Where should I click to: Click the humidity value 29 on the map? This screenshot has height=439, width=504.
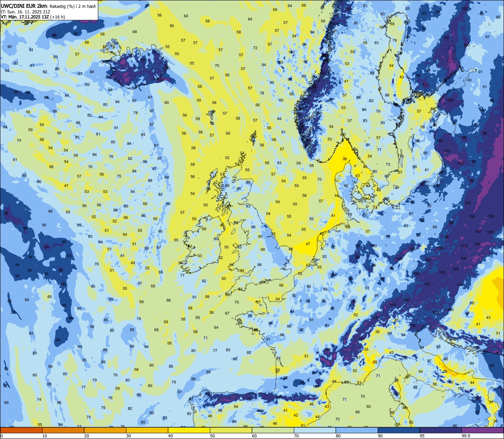[x=375, y=362]
